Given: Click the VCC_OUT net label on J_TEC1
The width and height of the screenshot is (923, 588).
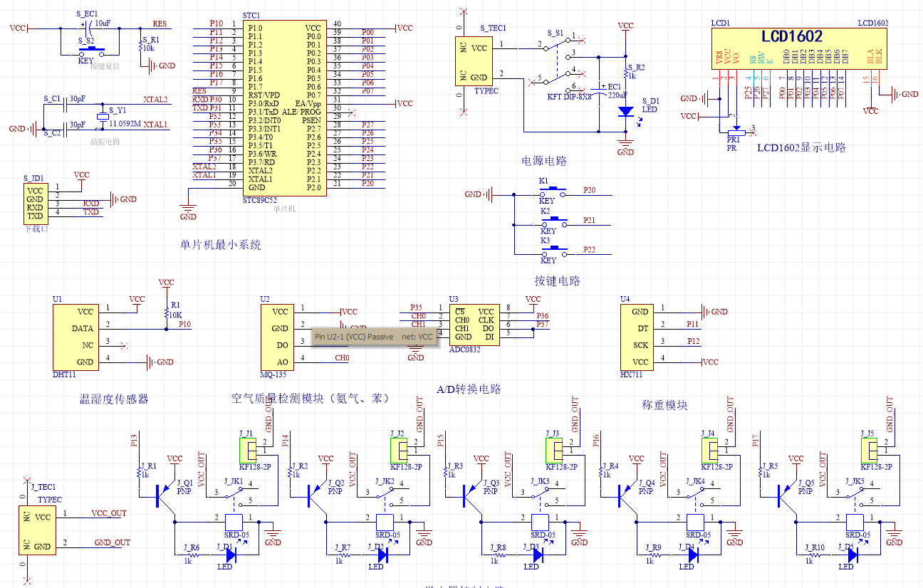Looking at the screenshot, I should click(109, 513).
